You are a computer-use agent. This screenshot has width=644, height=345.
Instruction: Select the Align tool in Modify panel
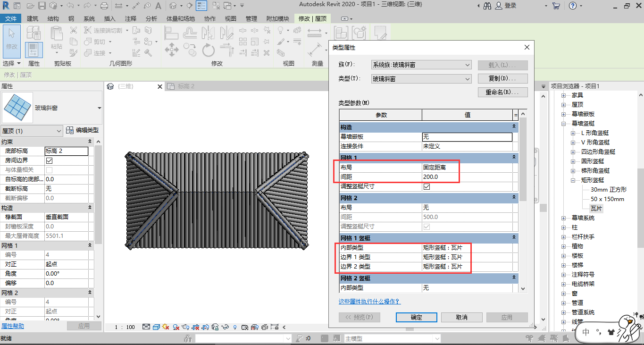(171, 33)
